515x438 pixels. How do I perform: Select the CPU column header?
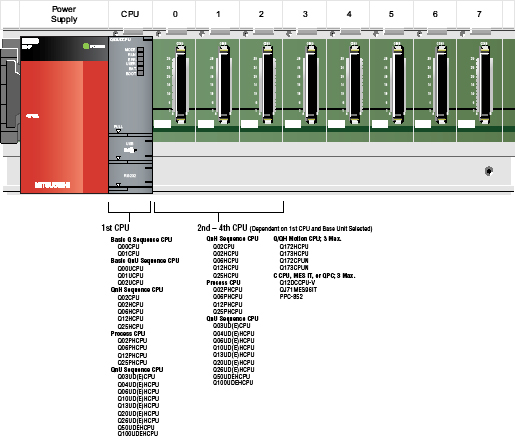click(x=130, y=14)
